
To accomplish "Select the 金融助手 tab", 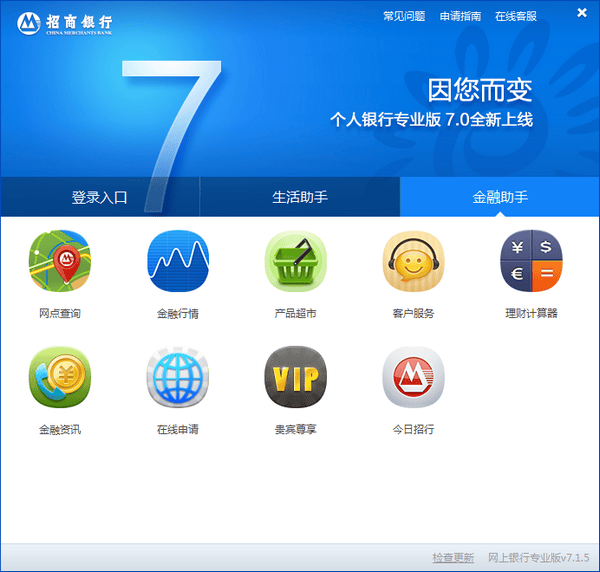I will (500, 197).
